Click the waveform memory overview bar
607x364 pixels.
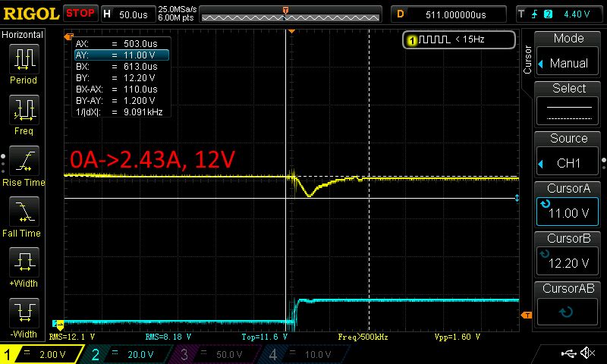pyautogui.click(x=291, y=14)
